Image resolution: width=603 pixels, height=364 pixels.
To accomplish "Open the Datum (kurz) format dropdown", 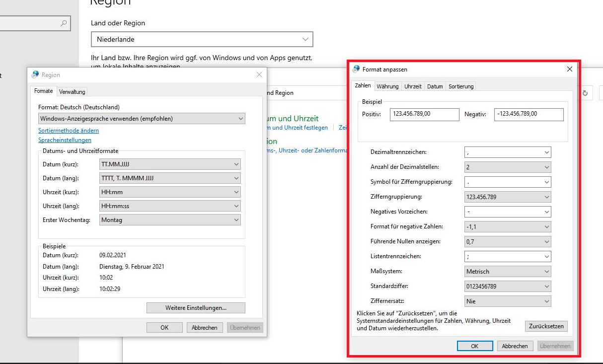I will point(170,164).
